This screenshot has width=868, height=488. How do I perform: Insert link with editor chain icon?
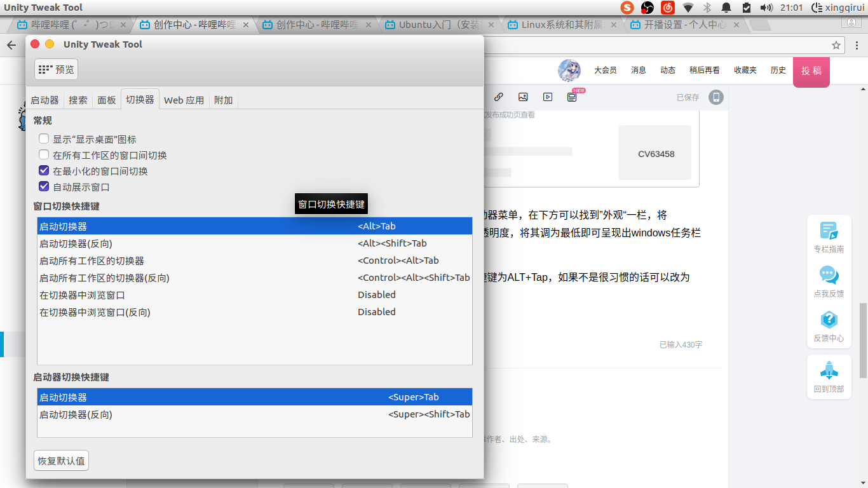click(x=499, y=97)
